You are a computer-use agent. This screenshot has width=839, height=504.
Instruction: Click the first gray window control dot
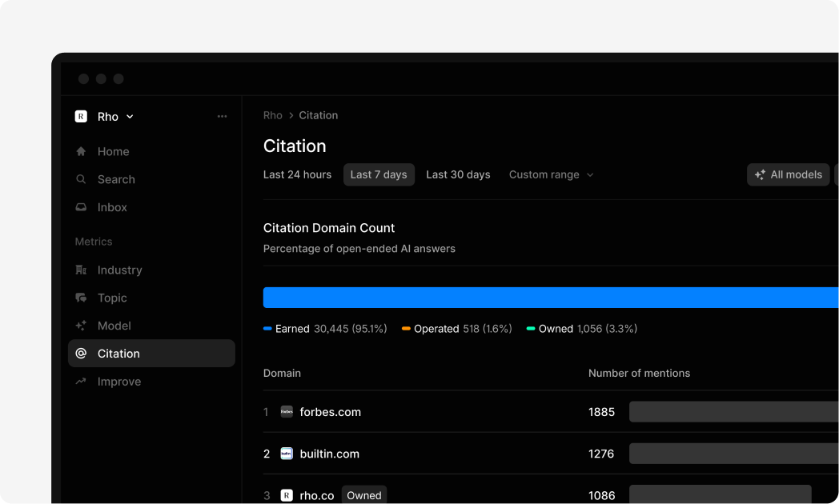pyautogui.click(x=83, y=79)
